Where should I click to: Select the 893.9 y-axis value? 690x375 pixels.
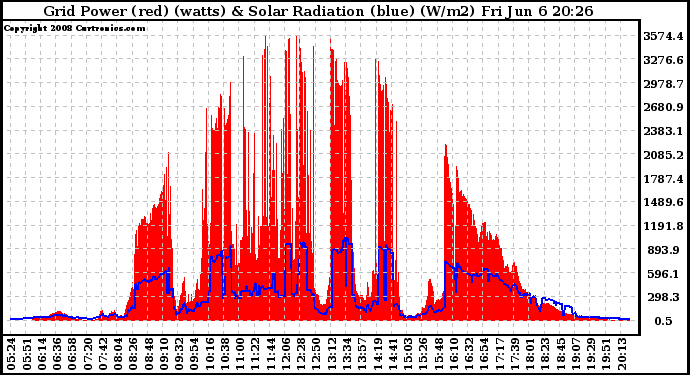click(x=665, y=250)
